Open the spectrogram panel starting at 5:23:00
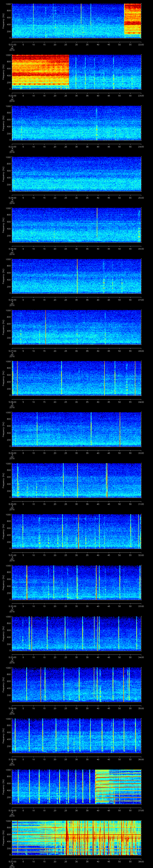153x868 pixels. (x=76, y=123)
